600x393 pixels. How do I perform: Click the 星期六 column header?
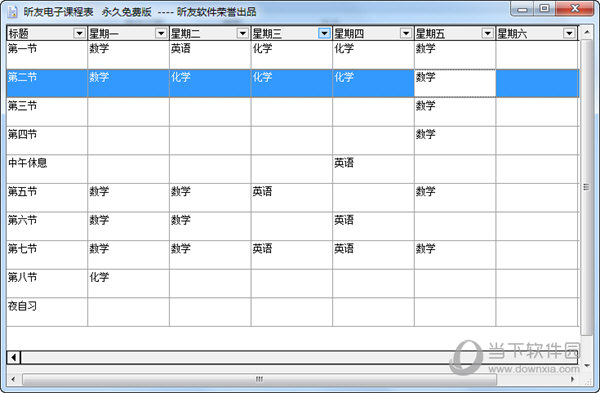pyautogui.click(x=536, y=34)
